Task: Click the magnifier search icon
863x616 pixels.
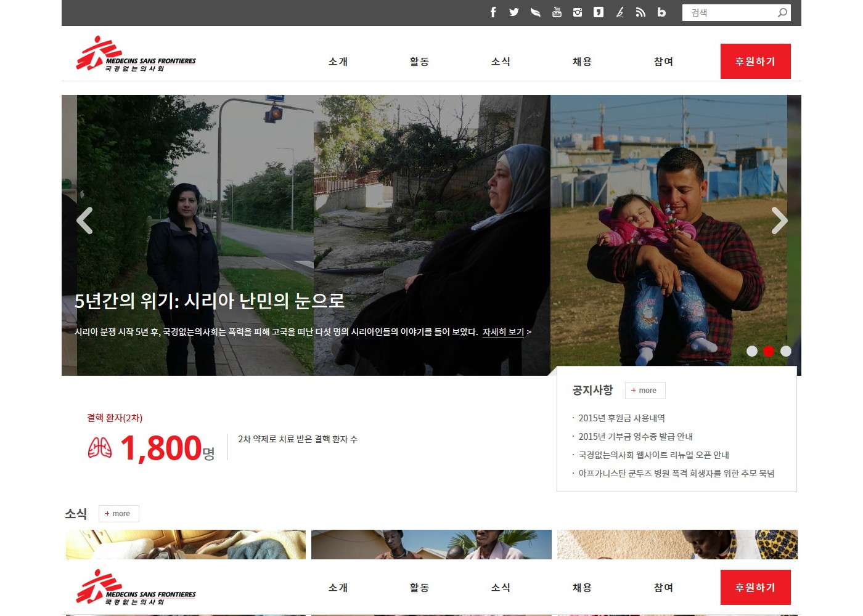Action: tap(782, 12)
